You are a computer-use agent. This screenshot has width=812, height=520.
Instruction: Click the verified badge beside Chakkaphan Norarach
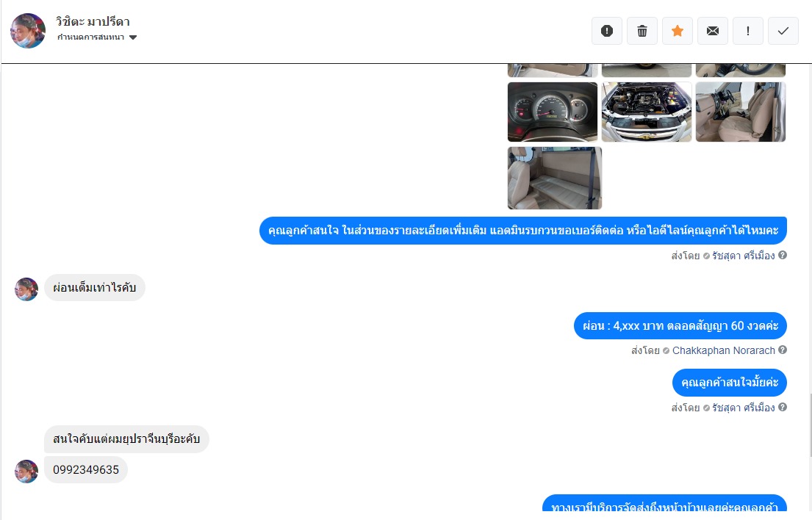point(666,351)
